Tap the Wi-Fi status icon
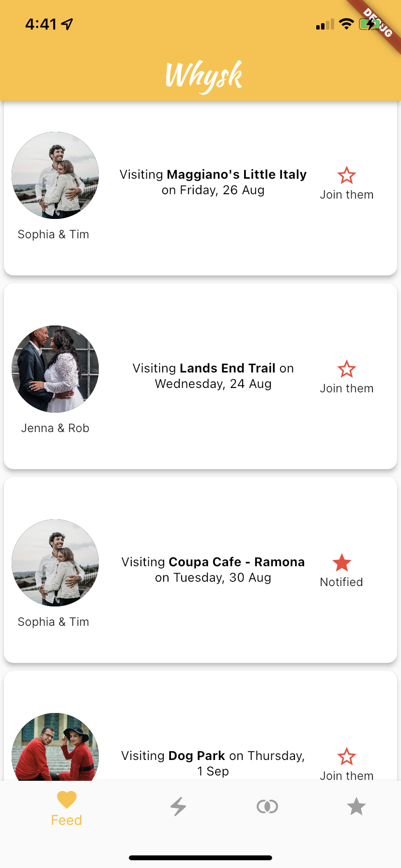The height and width of the screenshot is (868, 401). 346,24
